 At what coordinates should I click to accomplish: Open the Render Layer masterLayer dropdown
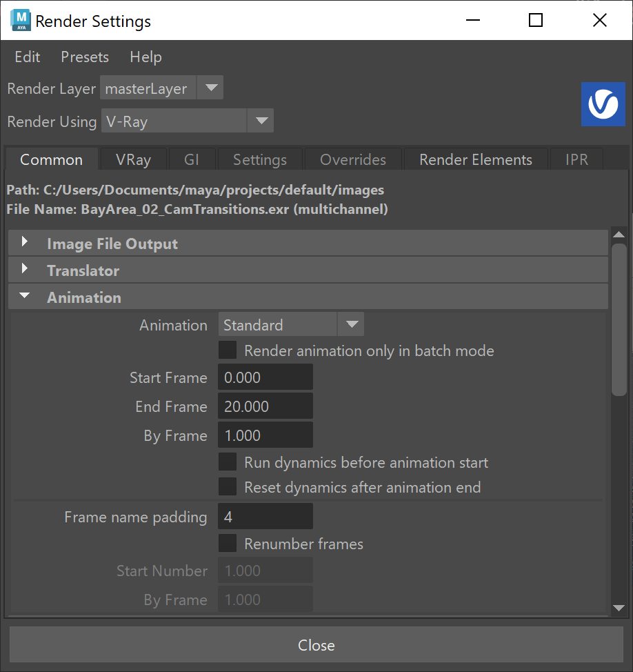point(161,88)
